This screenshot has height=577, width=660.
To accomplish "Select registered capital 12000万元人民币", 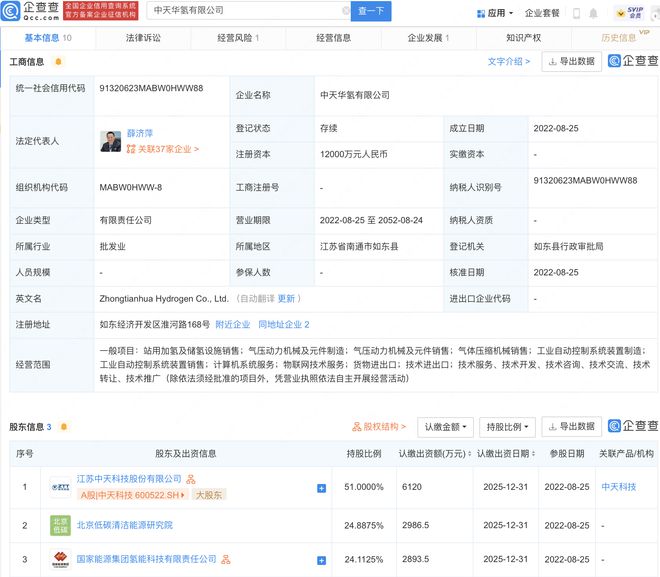I will tap(354, 154).
